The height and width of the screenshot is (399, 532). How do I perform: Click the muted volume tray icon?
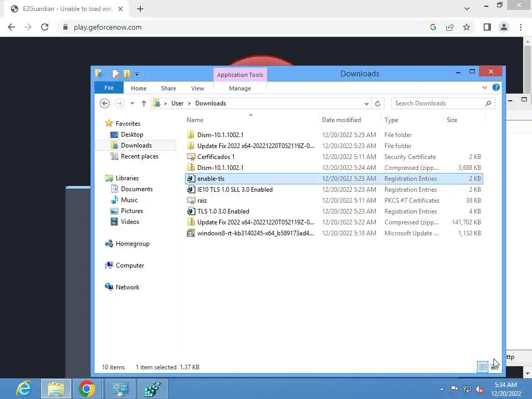(x=480, y=389)
